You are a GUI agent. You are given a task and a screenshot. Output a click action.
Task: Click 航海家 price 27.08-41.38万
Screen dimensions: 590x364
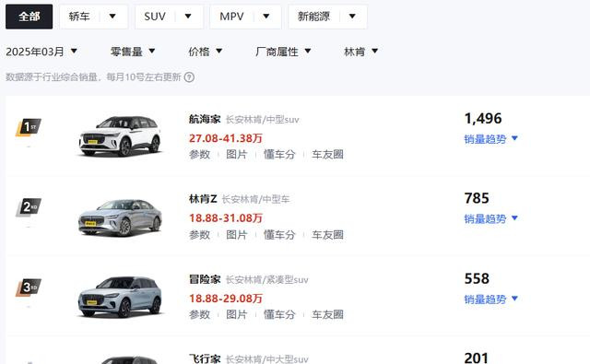click(225, 138)
